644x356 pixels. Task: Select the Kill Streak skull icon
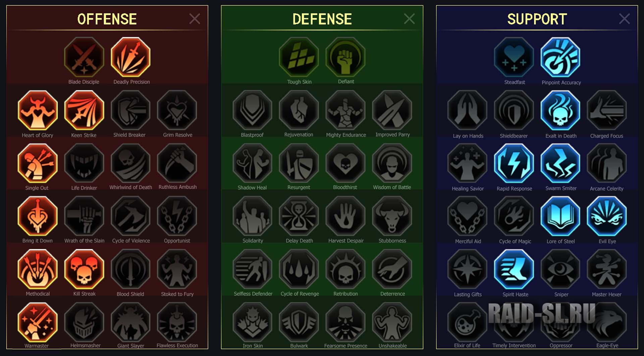(84, 269)
